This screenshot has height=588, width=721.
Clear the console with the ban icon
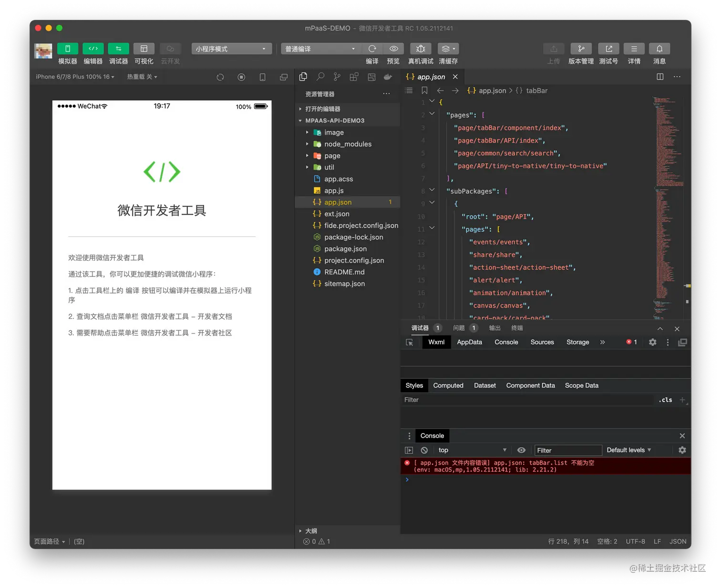point(424,450)
